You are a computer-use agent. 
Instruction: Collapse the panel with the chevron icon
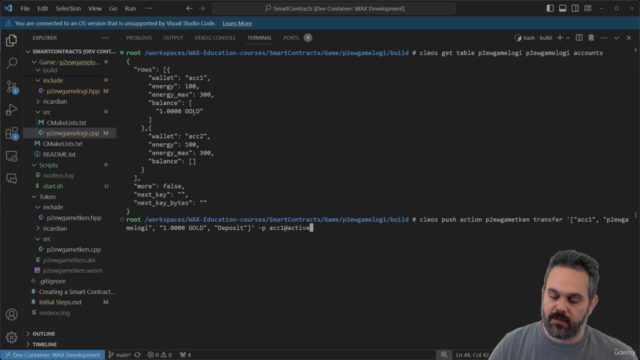point(616,38)
